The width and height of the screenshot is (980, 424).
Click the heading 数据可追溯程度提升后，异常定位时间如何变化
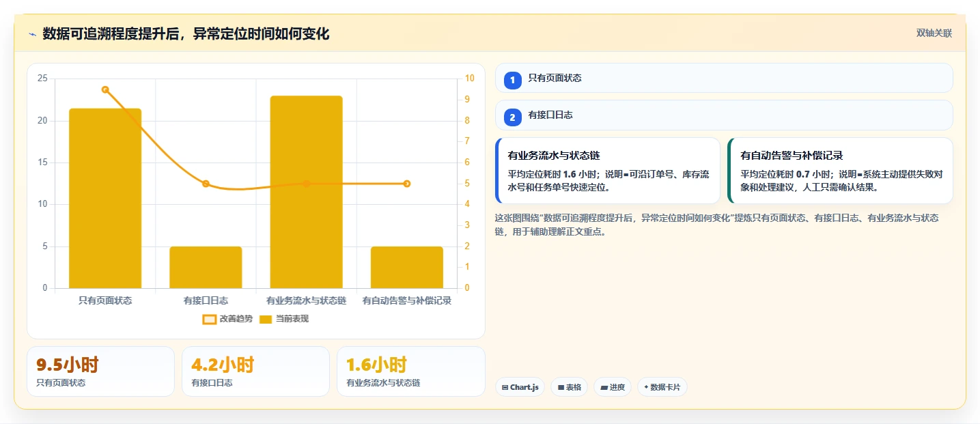click(186, 34)
